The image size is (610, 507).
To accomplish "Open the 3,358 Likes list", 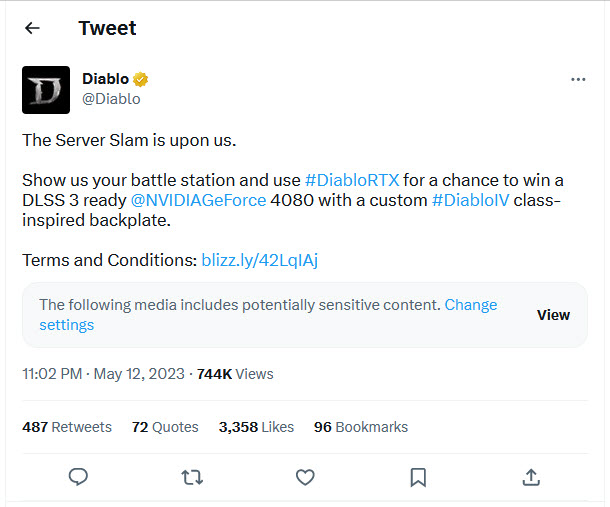I will [256, 427].
